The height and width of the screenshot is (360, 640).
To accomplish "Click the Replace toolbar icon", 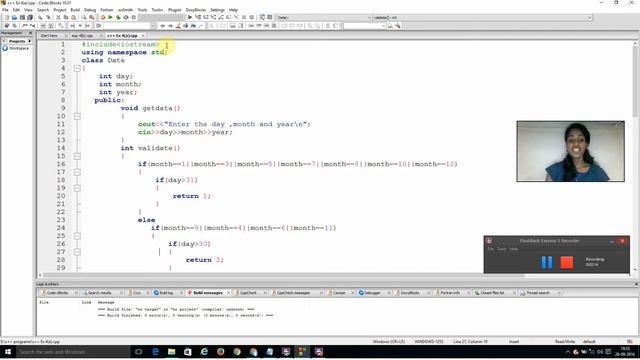I will (91, 18).
